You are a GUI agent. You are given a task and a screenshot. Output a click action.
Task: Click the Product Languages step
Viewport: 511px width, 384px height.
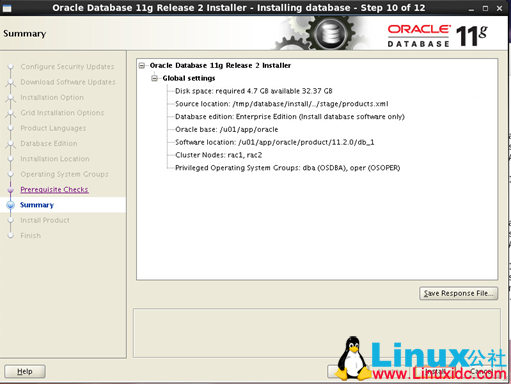pyautogui.click(x=53, y=128)
